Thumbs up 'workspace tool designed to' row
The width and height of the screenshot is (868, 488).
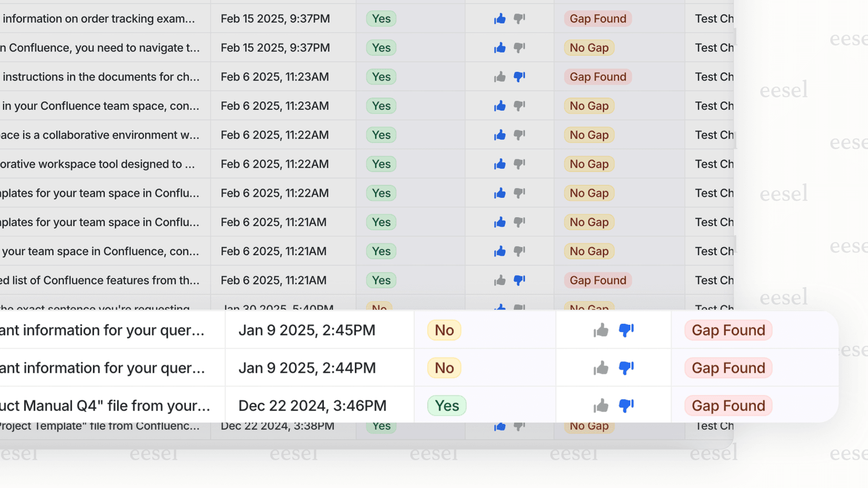(500, 164)
